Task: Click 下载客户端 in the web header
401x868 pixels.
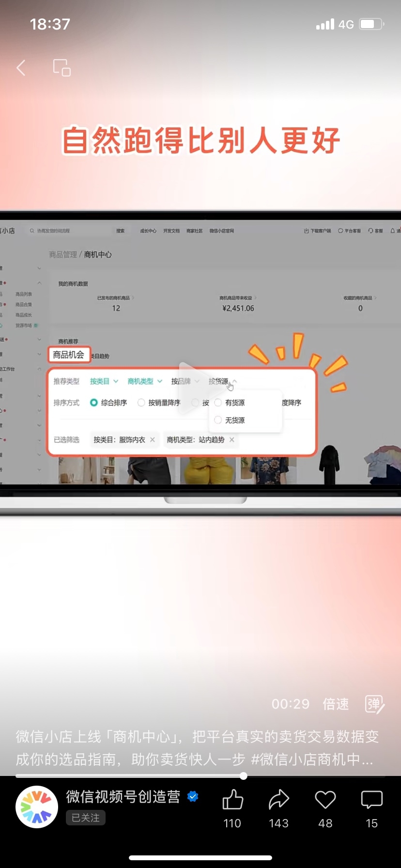Action: click(318, 231)
